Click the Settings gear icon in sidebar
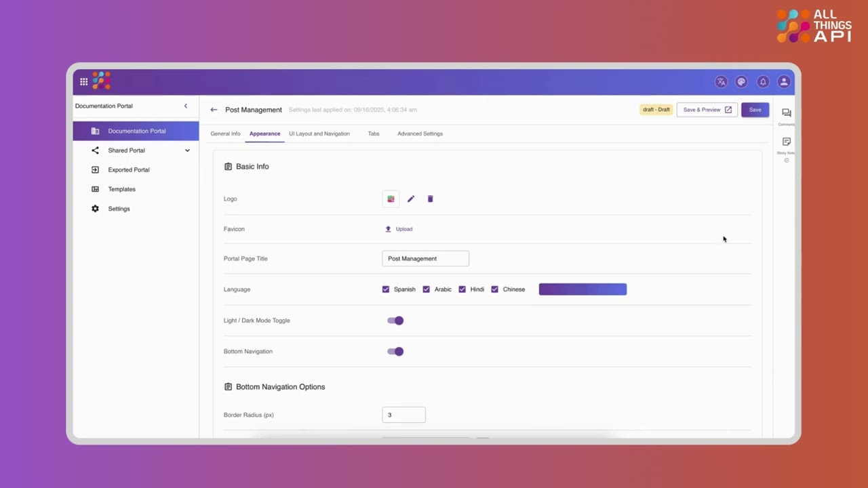The image size is (868, 488). 95,209
